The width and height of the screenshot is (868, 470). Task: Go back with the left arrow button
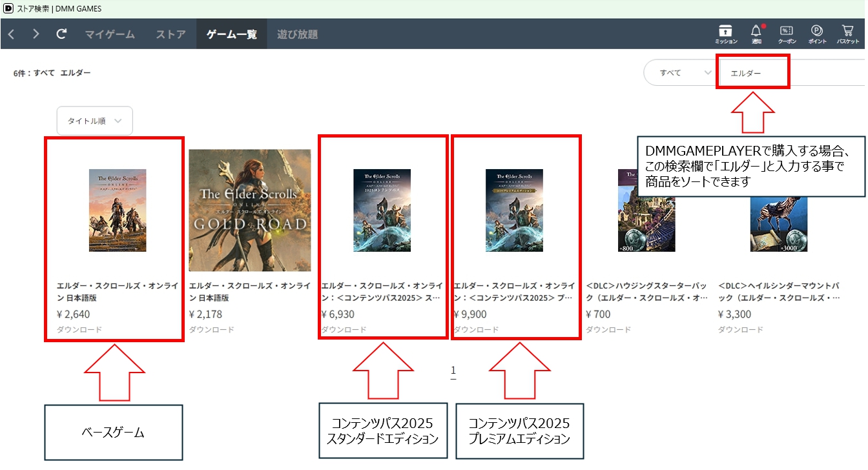12,34
